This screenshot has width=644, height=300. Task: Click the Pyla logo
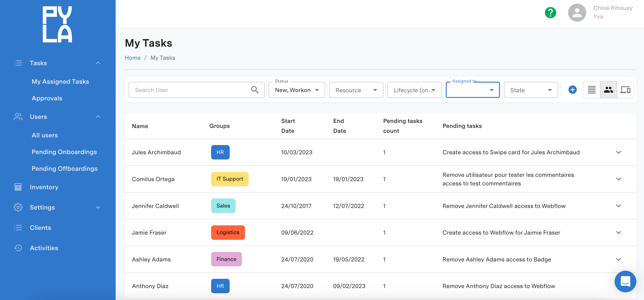[57, 24]
